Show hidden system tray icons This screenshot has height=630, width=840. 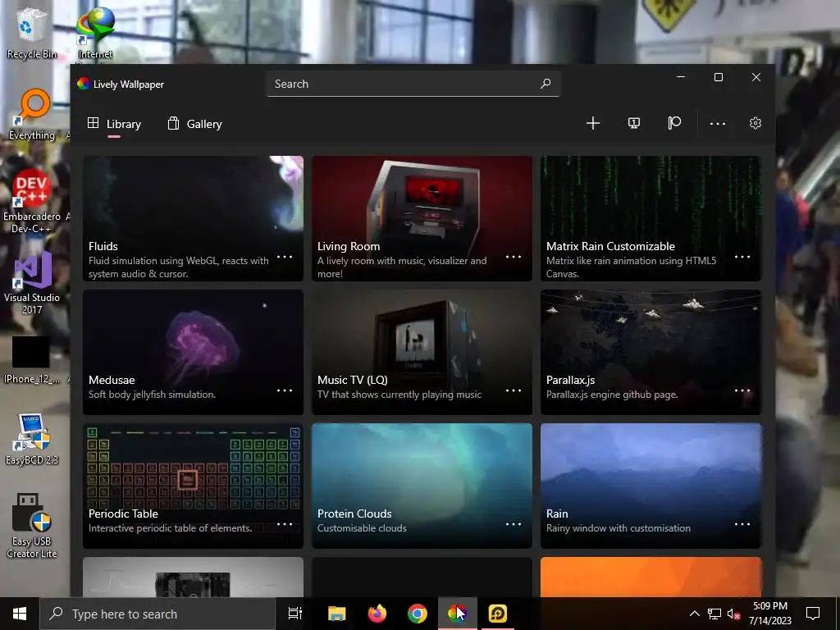(x=694, y=614)
